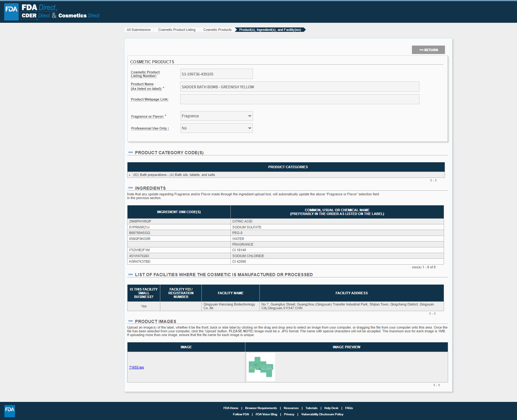Click the Product Webpage Link field
517x420 pixels.
tap(299, 100)
